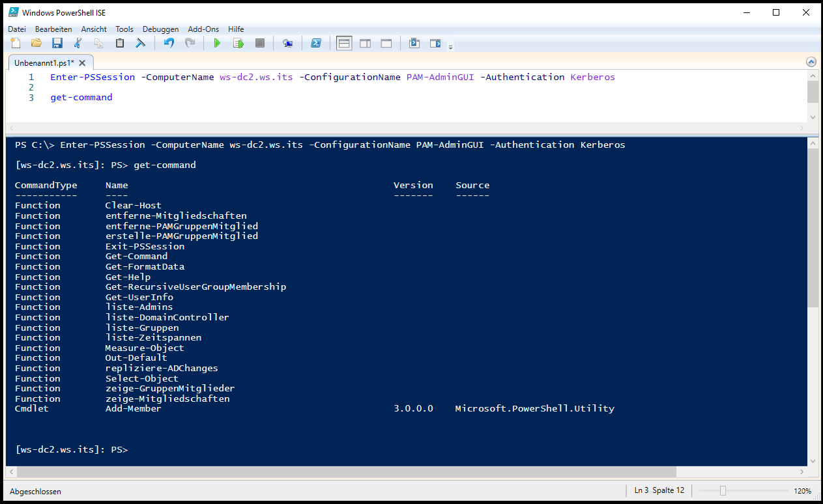Click get-command on script line 3
Screen dimensions: 823x504
click(x=81, y=97)
